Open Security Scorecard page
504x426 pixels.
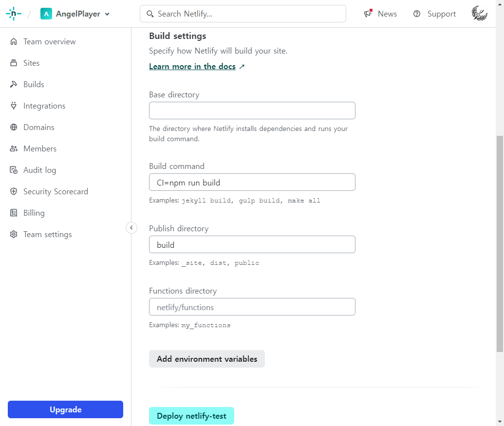click(56, 191)
